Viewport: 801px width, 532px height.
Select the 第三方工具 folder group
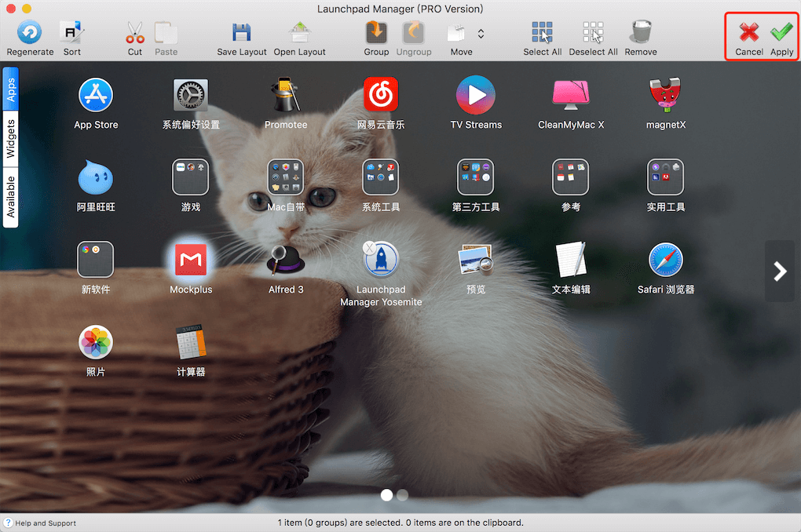coord(476,177)
